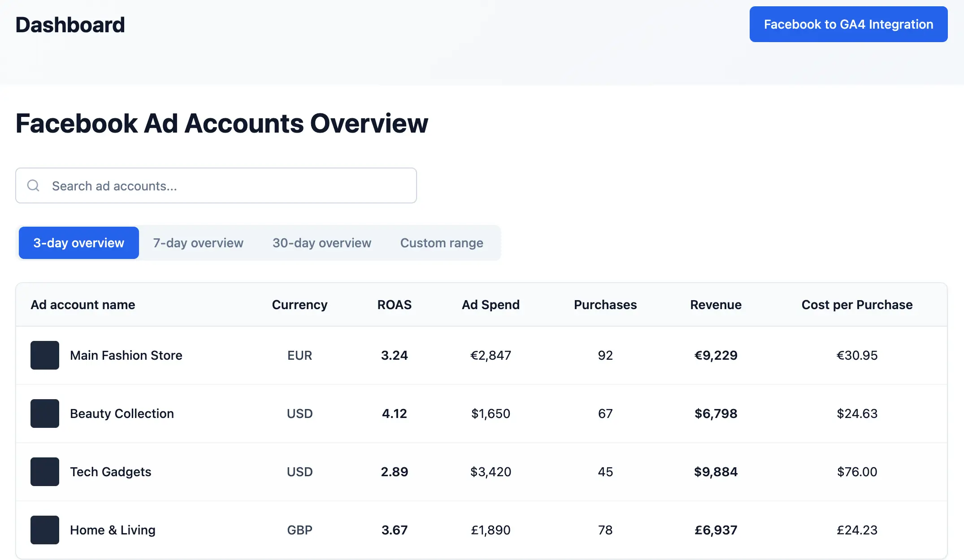Viewport: 964px width, 560px height.
Task: Click Home & Living account avatar
Action: click(x=45, y=530)
